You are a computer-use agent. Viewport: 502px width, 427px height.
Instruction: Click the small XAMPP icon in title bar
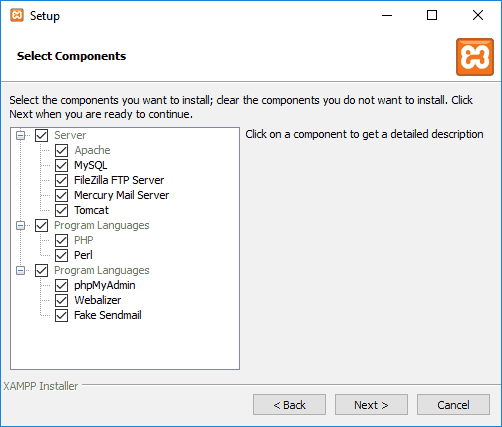(x=17, y=15)
